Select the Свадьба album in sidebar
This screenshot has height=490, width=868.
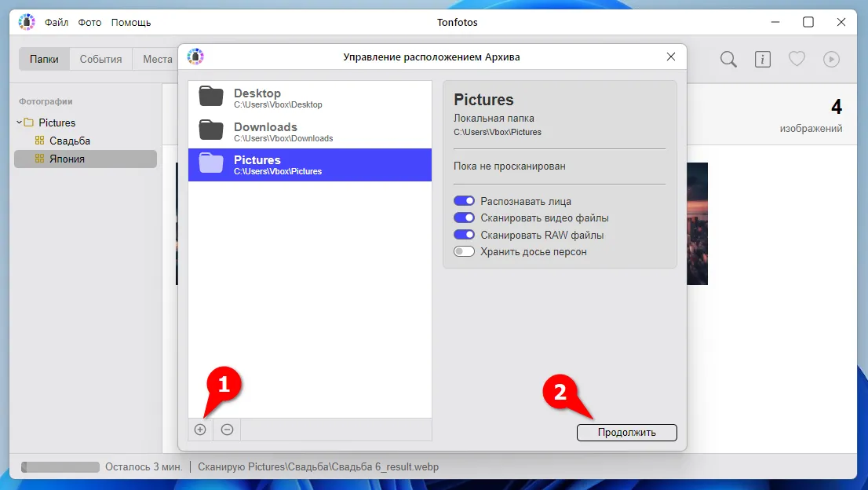click(70, 141)
